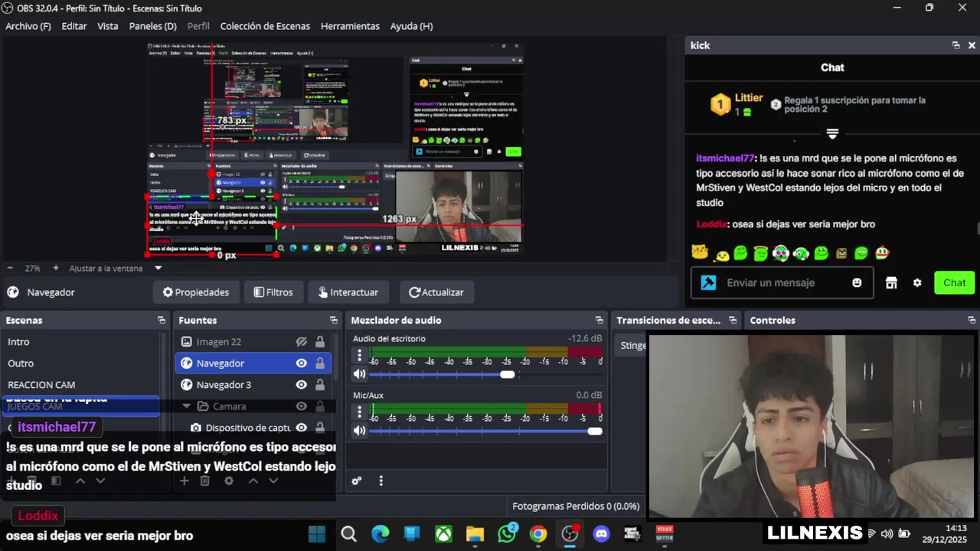Move selected source down in Fuentes
Screen dimensions: 980x551
click(273, 481)
